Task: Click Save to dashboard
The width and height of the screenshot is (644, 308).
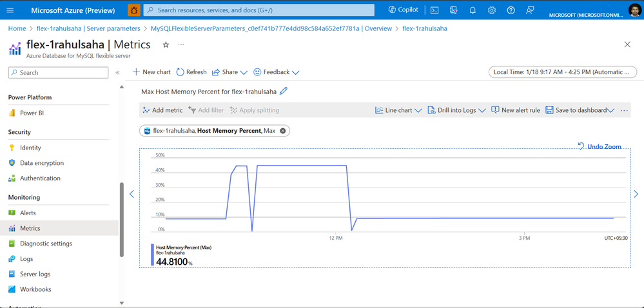Action: click(x=580, y=110)
